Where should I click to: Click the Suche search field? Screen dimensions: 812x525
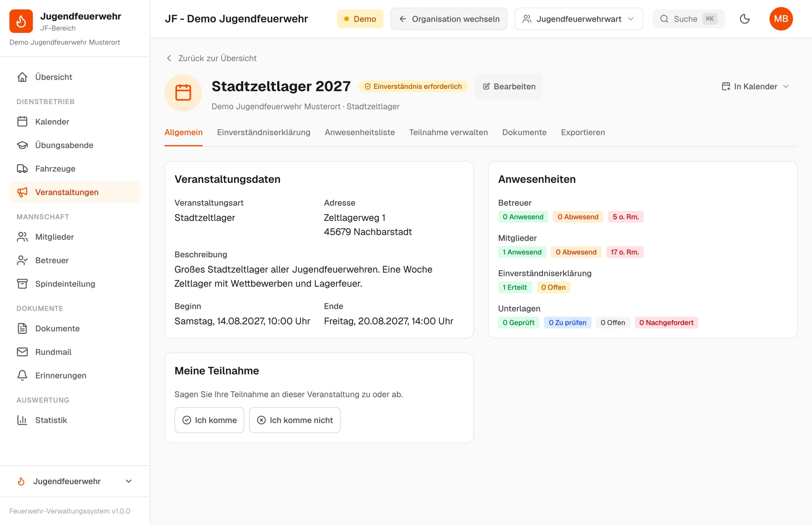689,19
